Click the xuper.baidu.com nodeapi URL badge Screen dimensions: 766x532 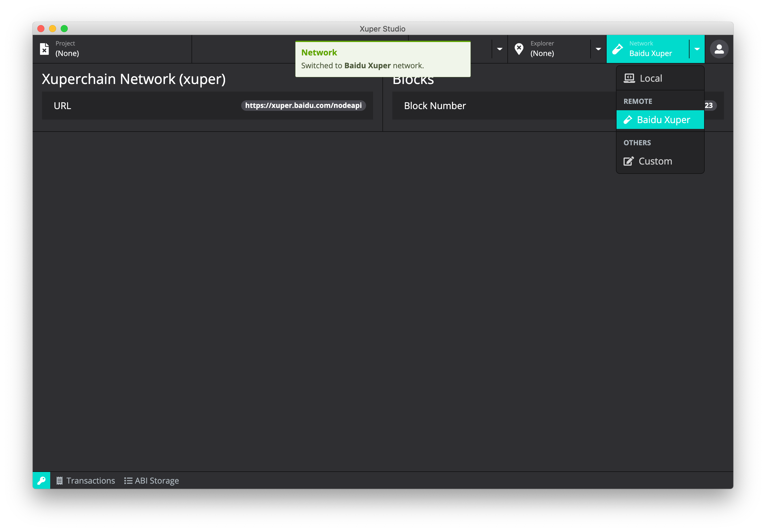[x=303, y=106]
